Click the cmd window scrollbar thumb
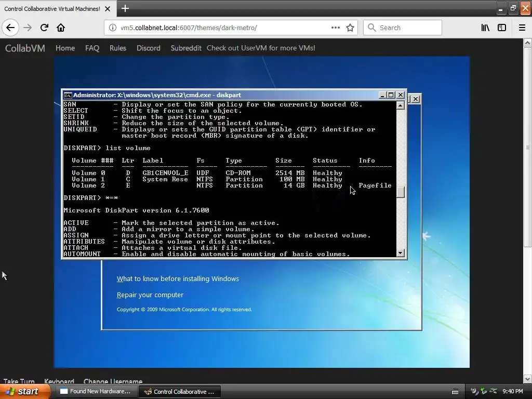Screen dimensions: 532x399 (x=401, y=192)
